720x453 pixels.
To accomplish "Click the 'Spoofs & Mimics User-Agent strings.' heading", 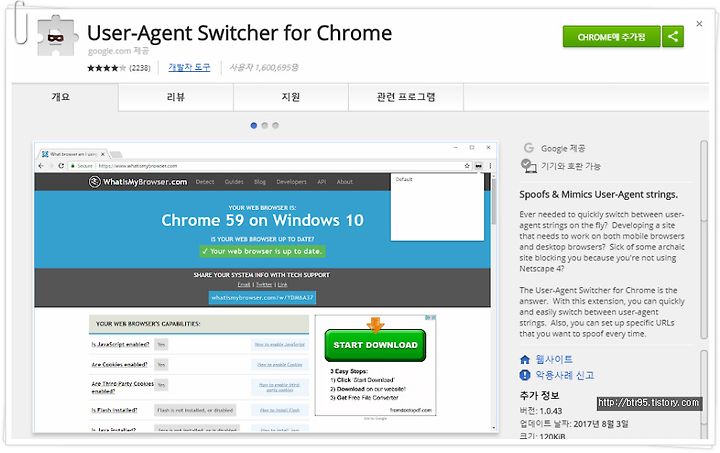I will [x=598, y=194].
